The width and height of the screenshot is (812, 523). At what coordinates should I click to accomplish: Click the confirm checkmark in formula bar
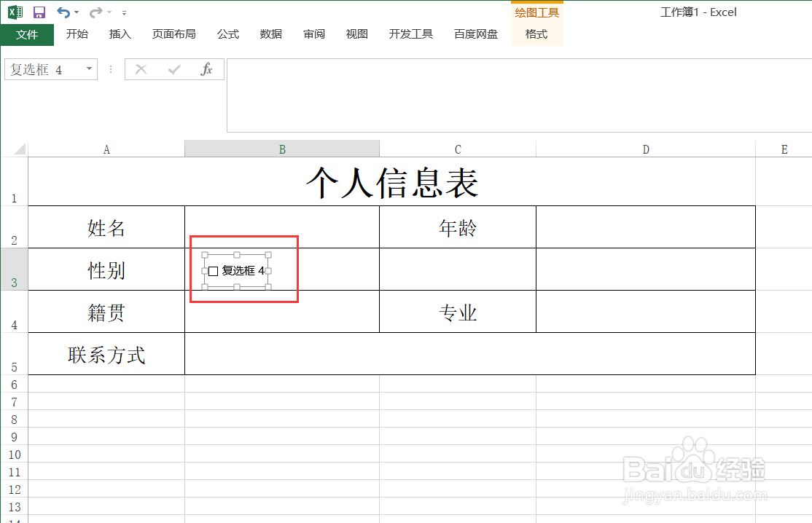[174, 69]
